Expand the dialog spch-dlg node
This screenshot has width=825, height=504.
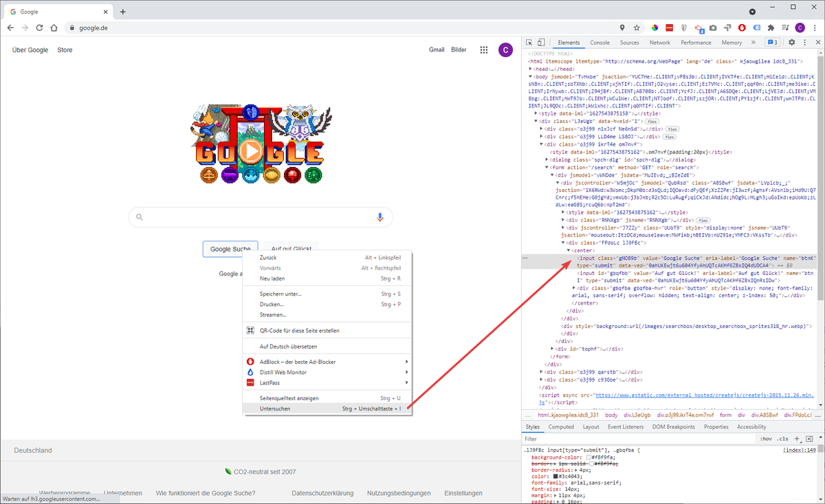tap(547, 159)
